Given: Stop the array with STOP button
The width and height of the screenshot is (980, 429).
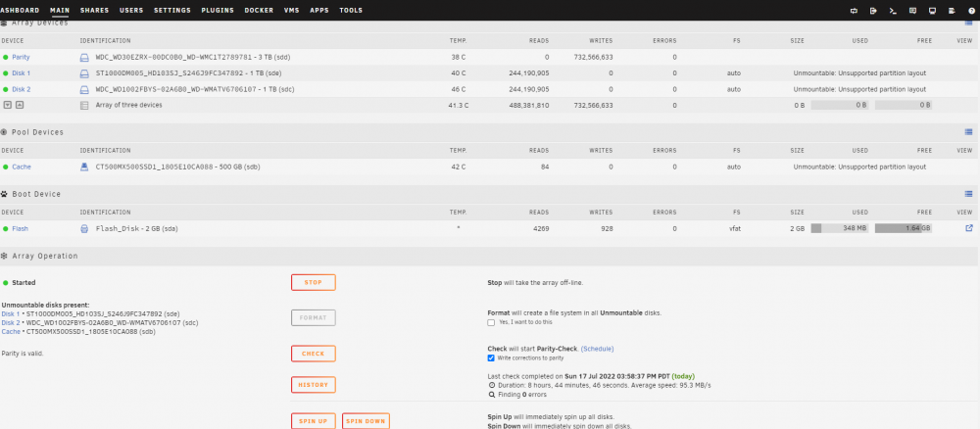Looking at the screenshot, I should point(314,282).
